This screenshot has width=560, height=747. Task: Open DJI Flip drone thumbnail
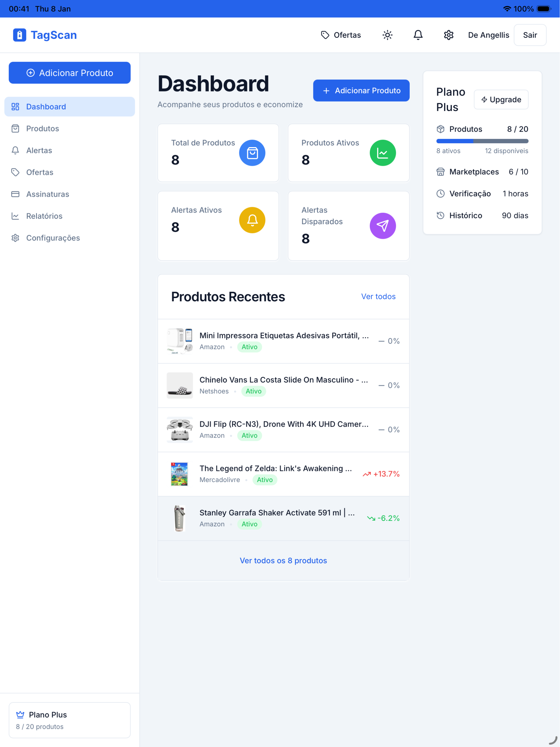180,430
